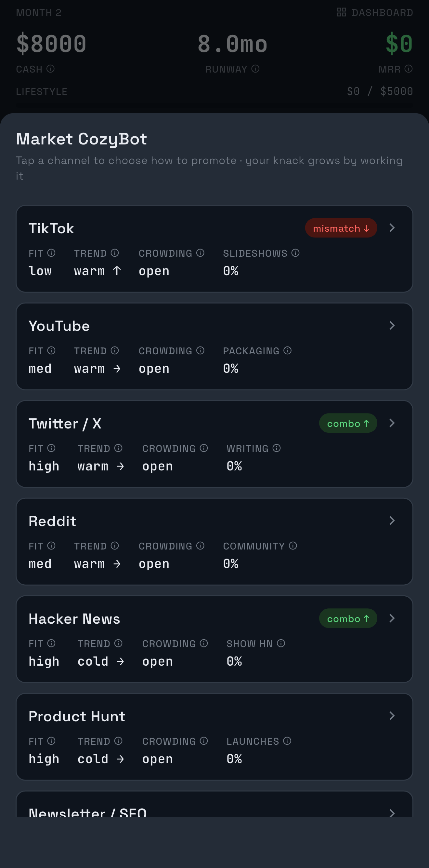Click the Runway info icon
The image size is (429, 868).
coord(255,69)
